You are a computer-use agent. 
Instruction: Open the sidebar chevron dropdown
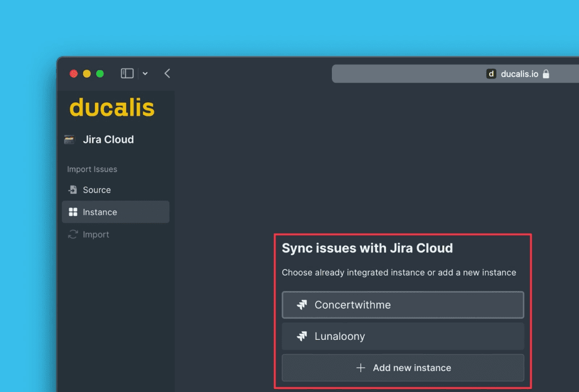145,73
